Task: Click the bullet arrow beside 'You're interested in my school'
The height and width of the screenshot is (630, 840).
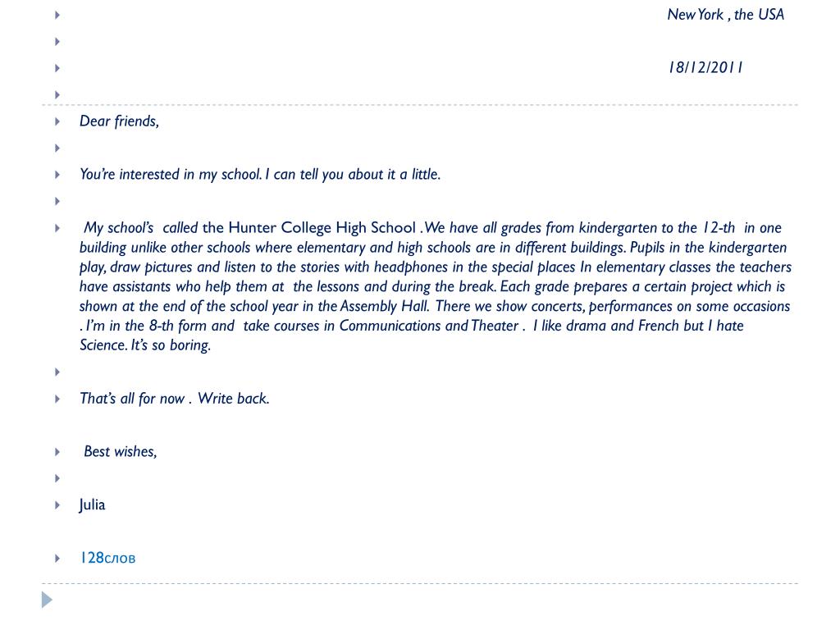Action: pos(57,175)
